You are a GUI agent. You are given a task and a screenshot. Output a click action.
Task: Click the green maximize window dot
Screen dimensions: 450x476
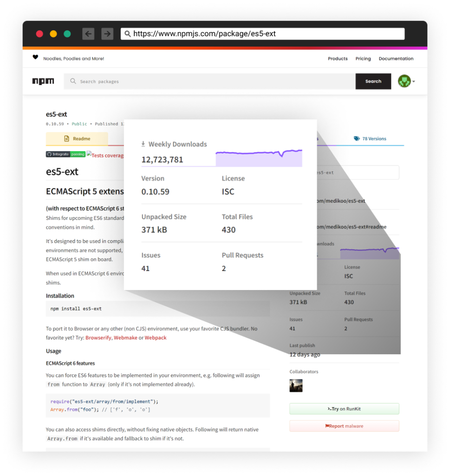(67, 33)
